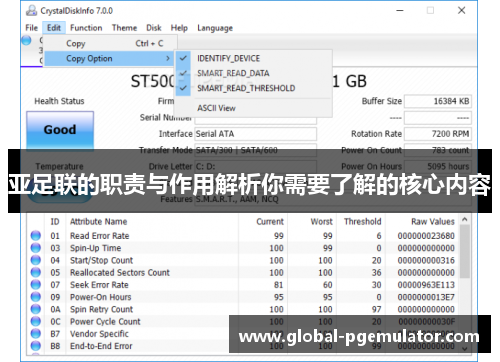Click status orb for Spin-Up Time row

pos(36,248)
